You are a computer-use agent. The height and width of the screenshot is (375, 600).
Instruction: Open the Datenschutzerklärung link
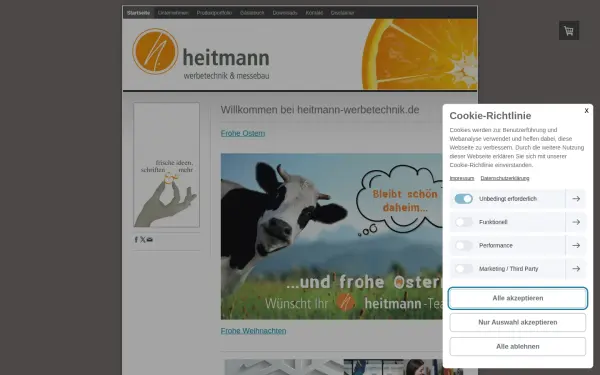pos(505,178)
